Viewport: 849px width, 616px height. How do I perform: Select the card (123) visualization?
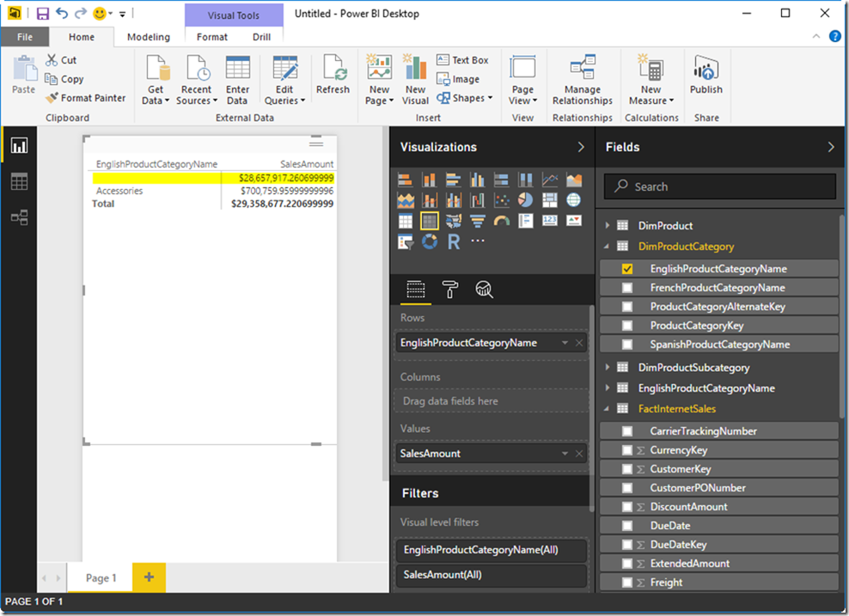click(x=550, y=221)
